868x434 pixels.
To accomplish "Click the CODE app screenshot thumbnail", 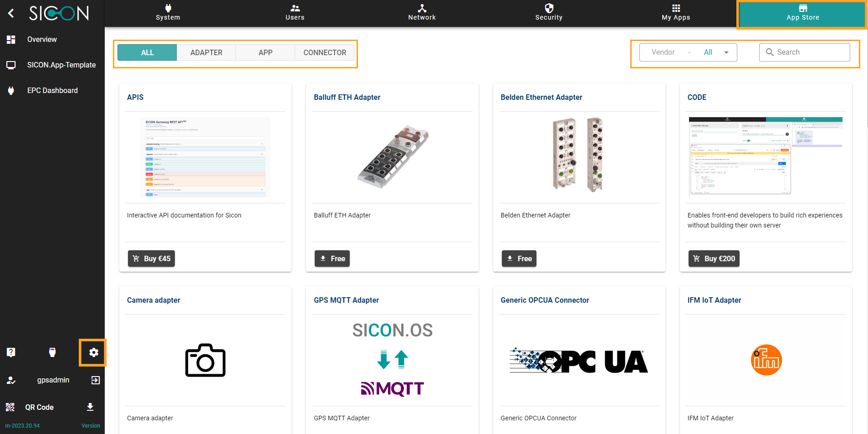I will [766, 156].
